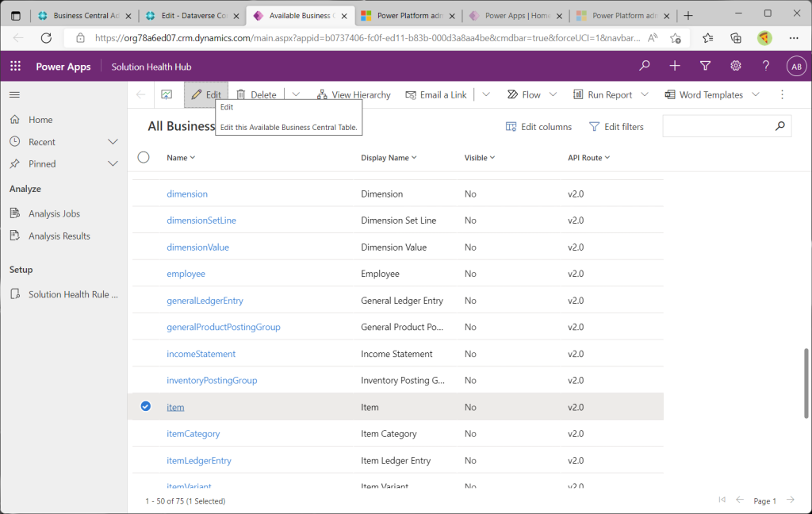Image resolution: width=812 pixels, height=514 pixels.
Task: Open the dimension record link
Action: (187, 194)
